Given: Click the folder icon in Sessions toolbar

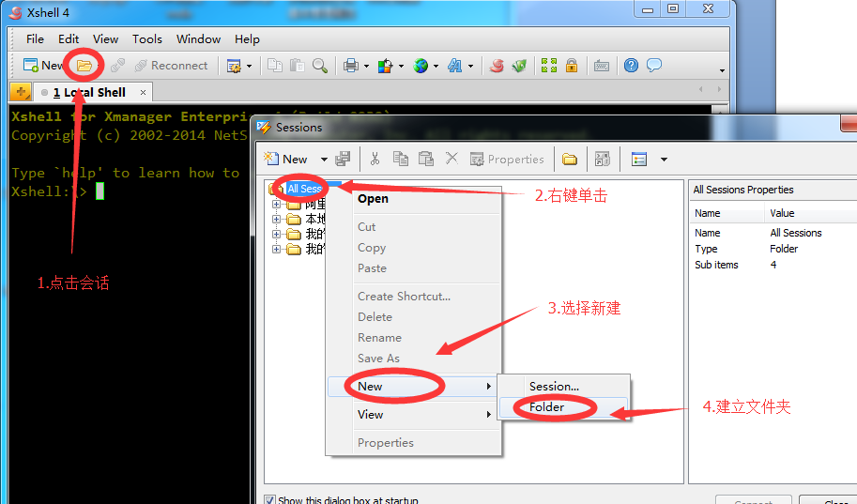Looking at the screenshot, I should (570, 159).
